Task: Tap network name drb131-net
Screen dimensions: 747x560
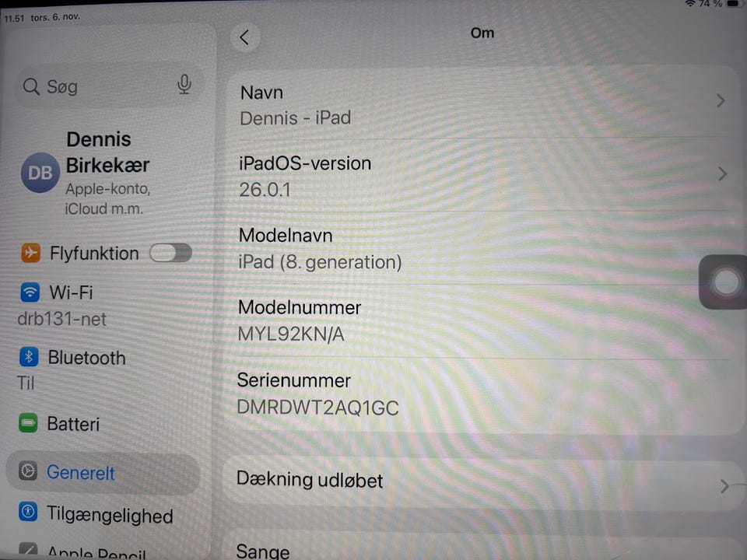Action: pos(62,319)
